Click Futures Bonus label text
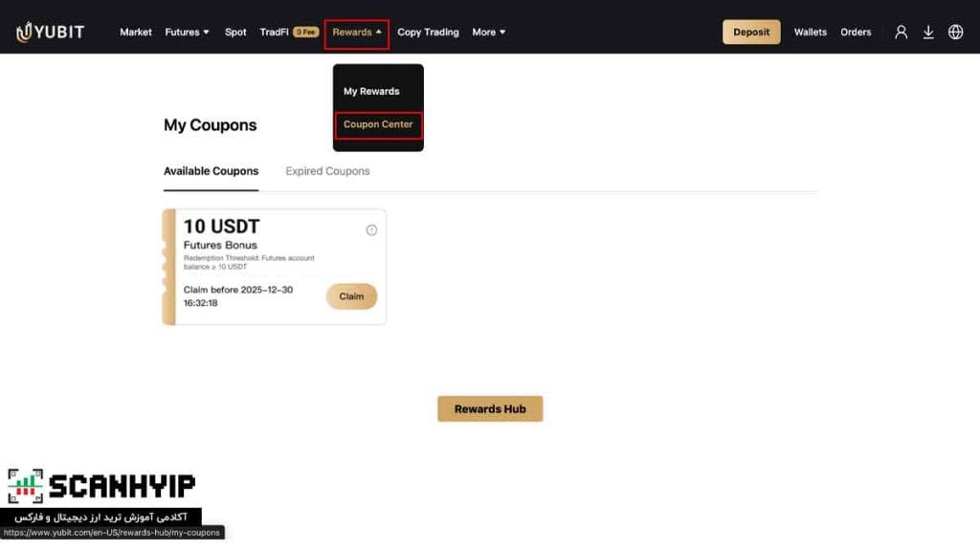This screenshot has height=551, width=980. (220, 245)
